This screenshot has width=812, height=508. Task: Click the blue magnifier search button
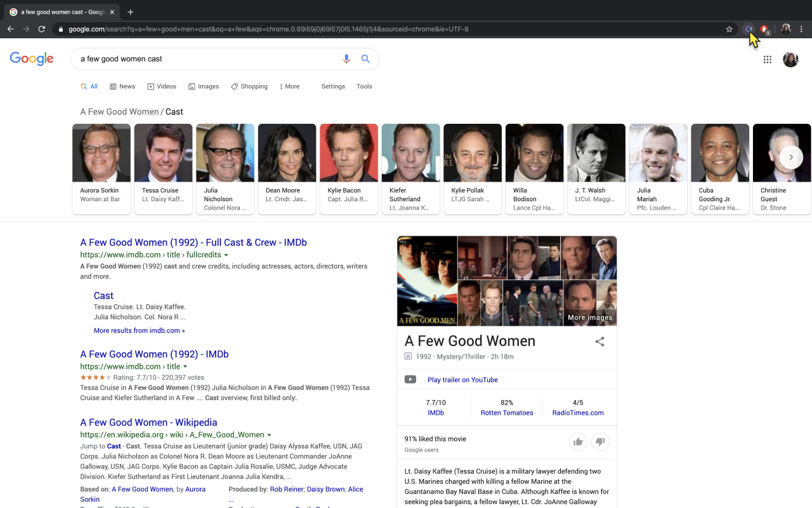click(x=365, y=59)
